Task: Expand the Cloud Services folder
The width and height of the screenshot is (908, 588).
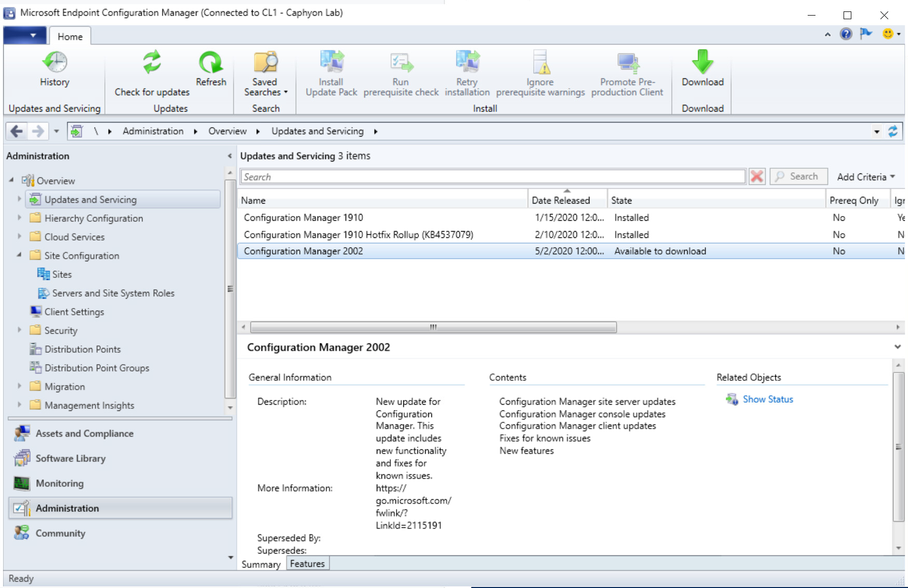Action: [x=19, y=236]
